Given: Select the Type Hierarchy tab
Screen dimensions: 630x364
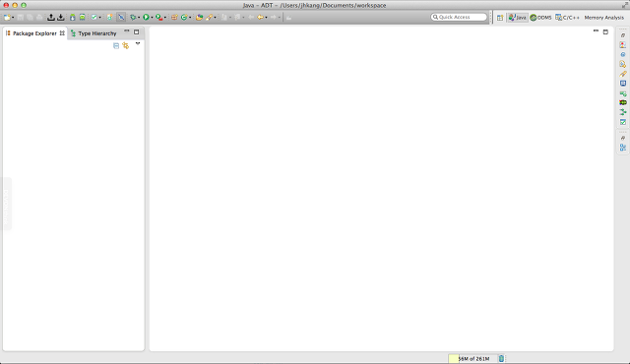Looking at the screenshot, I should coord(94,33).
